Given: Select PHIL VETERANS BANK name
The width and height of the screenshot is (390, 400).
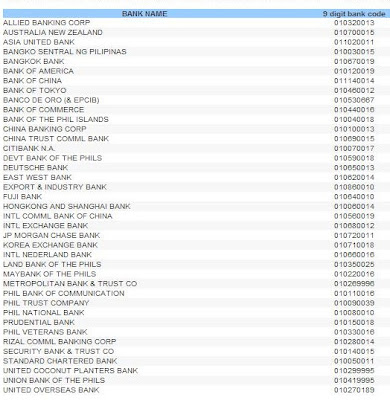Looking at the screenshot, I should tap(45, 332).
